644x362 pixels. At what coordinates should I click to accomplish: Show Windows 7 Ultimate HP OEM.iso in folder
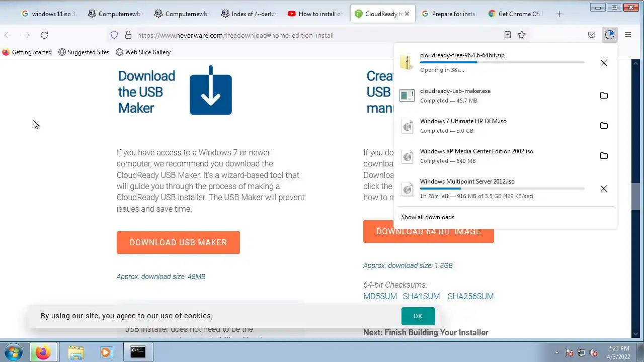tap(604, 126)
